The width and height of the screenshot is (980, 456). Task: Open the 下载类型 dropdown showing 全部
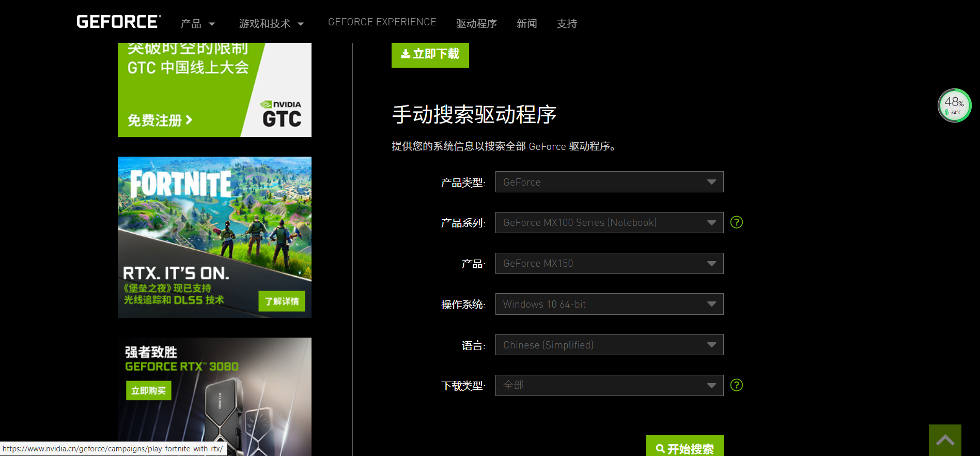(609, 386)
